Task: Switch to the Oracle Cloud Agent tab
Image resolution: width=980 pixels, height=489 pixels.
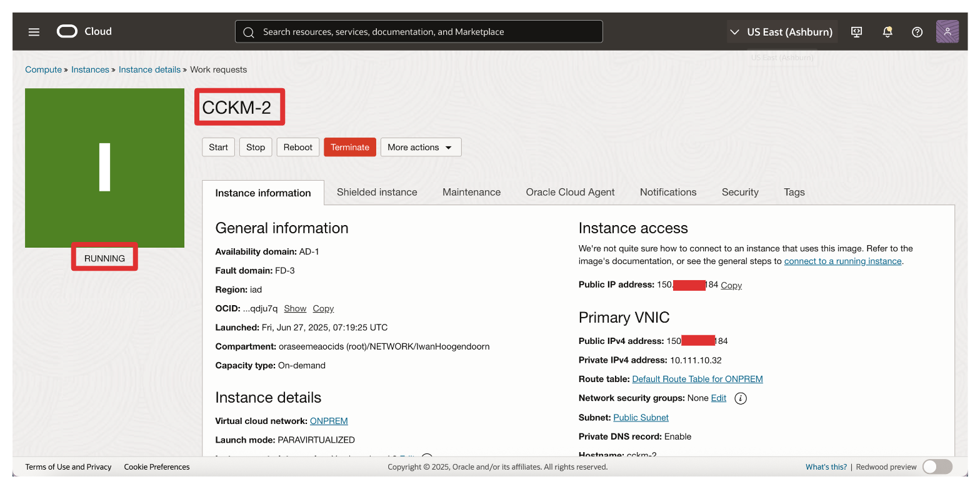Action: 570,192
